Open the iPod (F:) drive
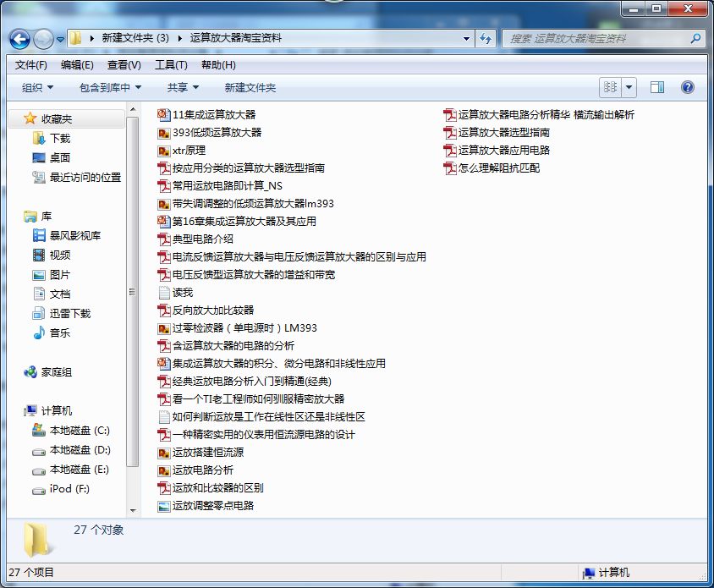 point(69,489)
